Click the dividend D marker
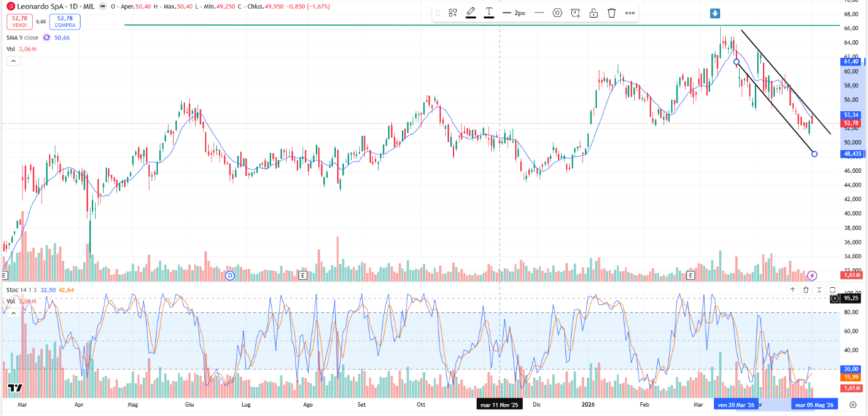Screen dimensions: 868x416 point(230,275)
